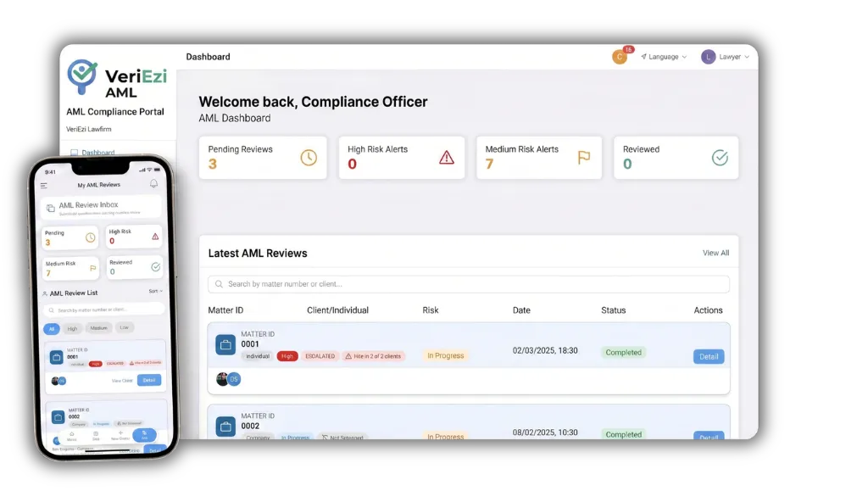Tap the AML Review Inbox card on phone
The height and width of the screenshot is (491, 868).
pyautogui.click(x=102, y=208)
